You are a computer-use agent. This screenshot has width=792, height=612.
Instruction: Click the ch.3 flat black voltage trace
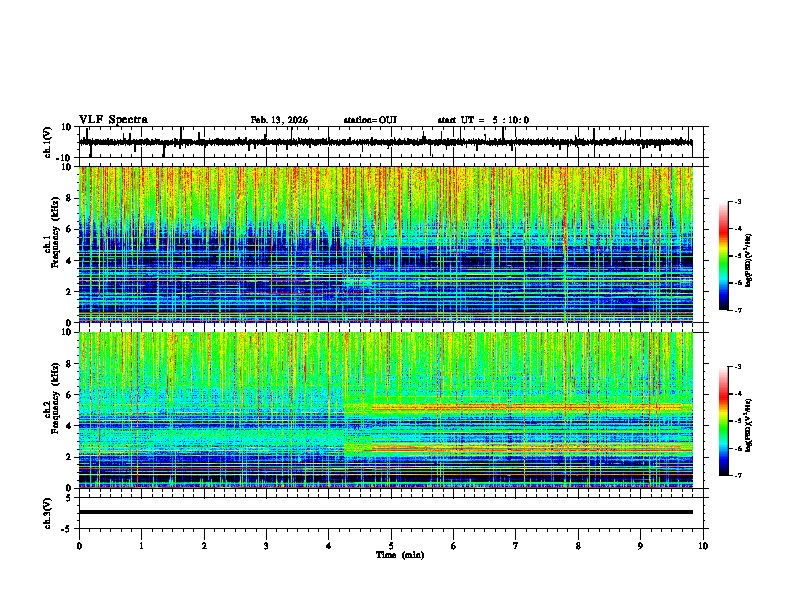point(385,512)
